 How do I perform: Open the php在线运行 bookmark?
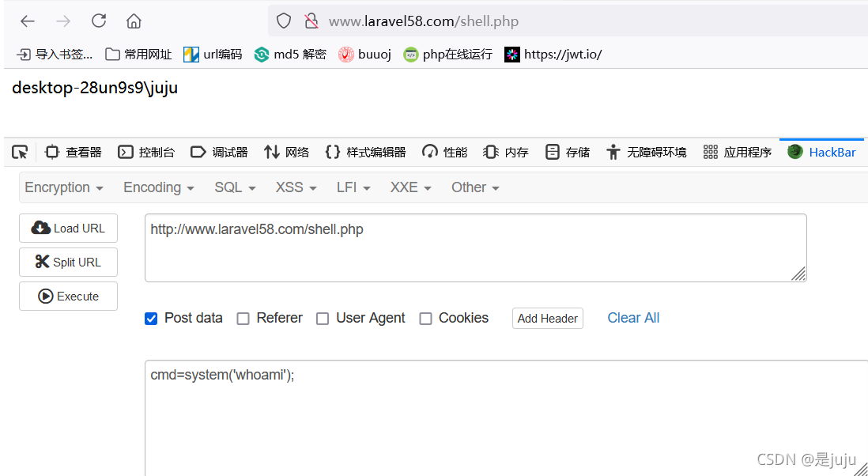pyautogui.click(x=448, y=55)
